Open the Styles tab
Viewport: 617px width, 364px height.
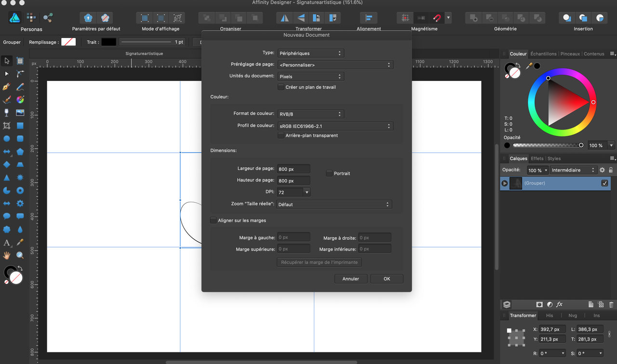click(554, 158)
